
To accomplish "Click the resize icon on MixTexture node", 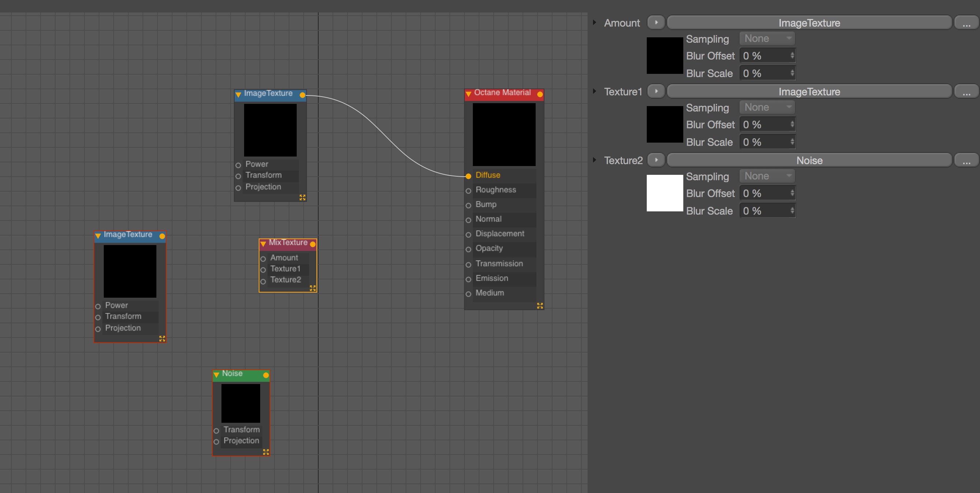I will pos(313,288).
